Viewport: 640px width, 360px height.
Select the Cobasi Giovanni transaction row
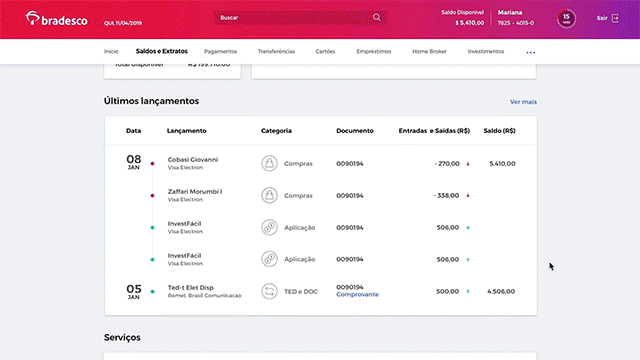coord(321,163)
